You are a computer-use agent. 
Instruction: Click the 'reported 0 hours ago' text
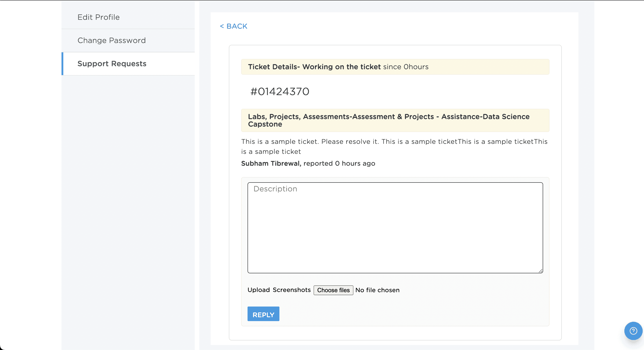339,163
